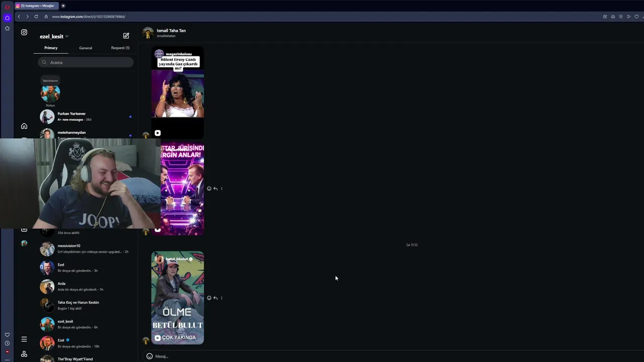React with emoji to the purple neon reel
This screenshot has width=644, height=362.
point(209,189)
